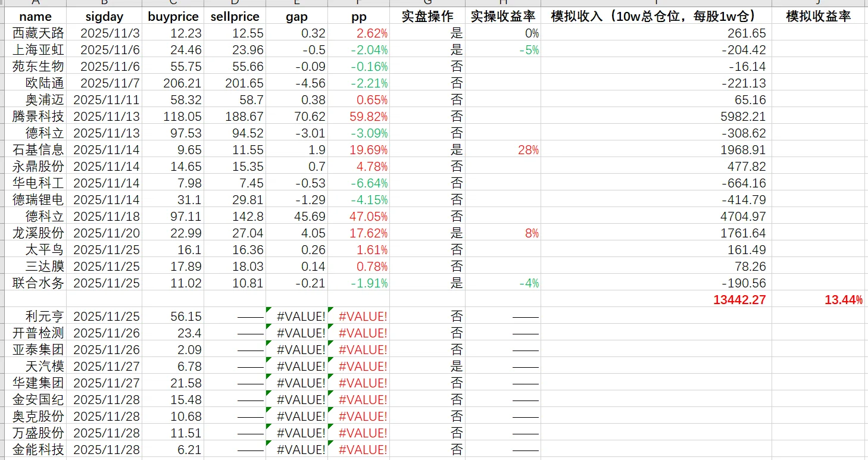868x460 pixels.
Task: Select the 金能科技 name cell
Action: 35,449
